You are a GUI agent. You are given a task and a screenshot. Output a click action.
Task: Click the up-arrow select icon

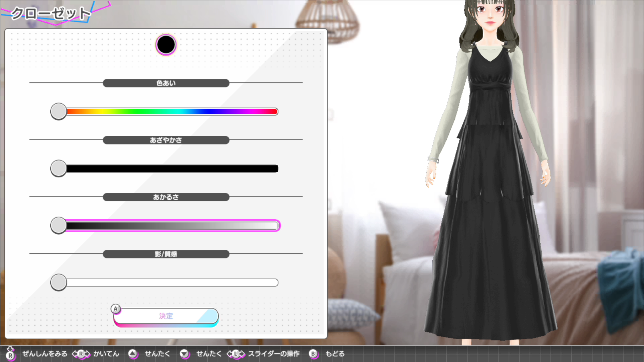[x=133, y=354]
